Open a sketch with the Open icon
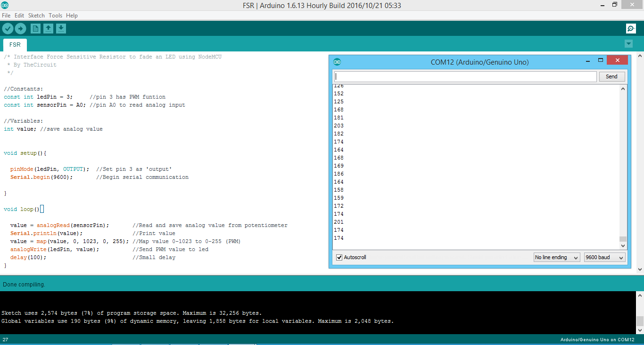The height and width of the screenshot is (345, 644). point(48,29)
